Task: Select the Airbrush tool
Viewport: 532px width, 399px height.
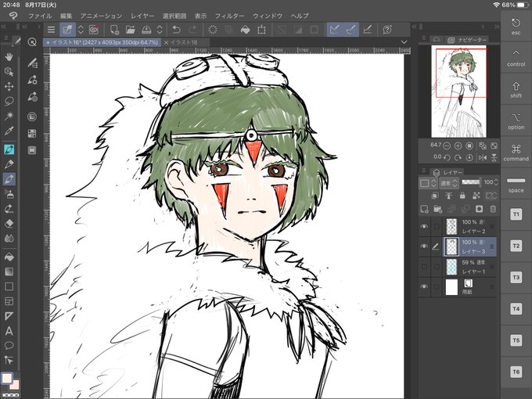Action: coord(9,194)
